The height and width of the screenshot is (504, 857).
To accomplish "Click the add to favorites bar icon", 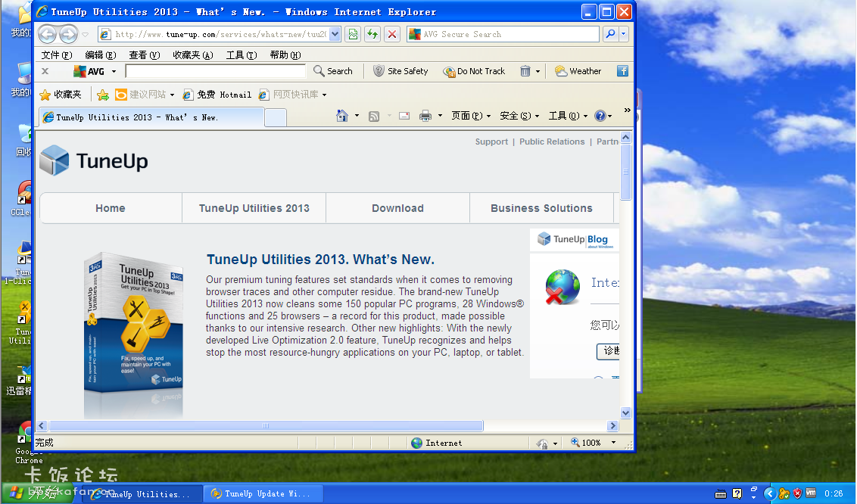I will [x=103, y=95].
